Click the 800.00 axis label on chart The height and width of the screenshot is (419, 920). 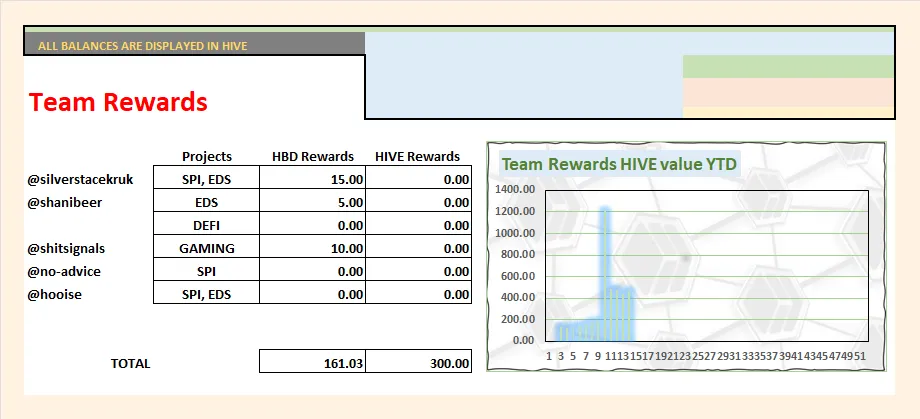[x=519, y=254]
